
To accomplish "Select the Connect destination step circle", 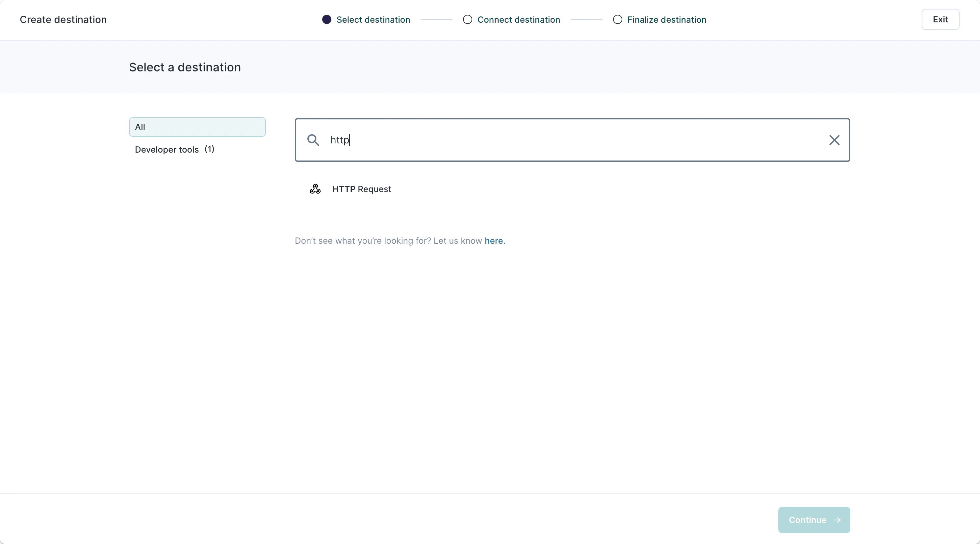I will [468, 19].
